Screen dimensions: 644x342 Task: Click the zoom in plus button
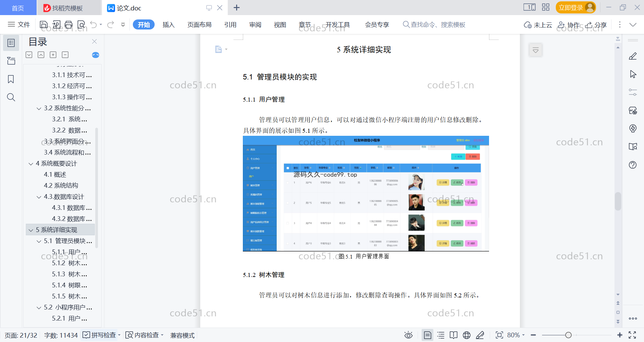click(x=620, y=335)
